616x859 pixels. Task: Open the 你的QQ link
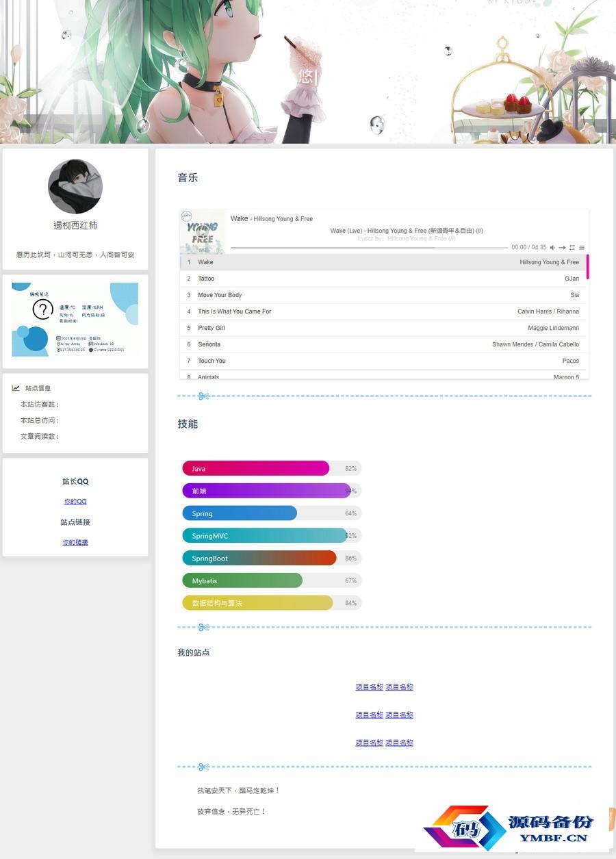pyautogui.click(x=75, y=502)
